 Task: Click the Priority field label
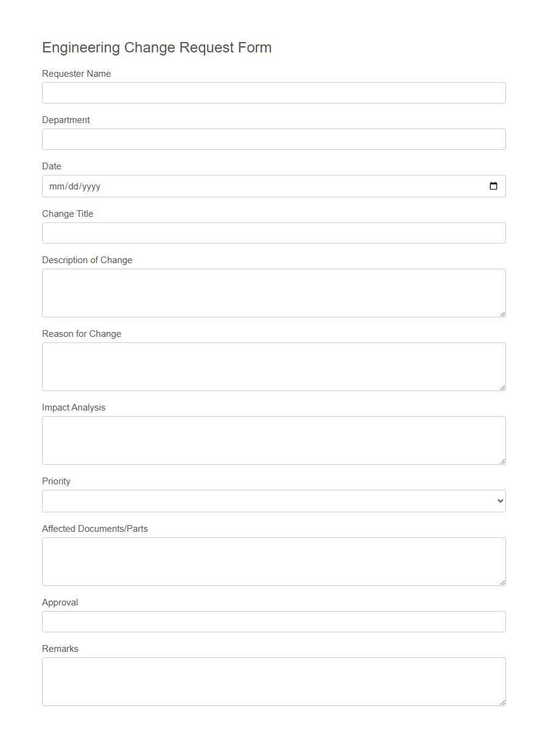point(56,481)
